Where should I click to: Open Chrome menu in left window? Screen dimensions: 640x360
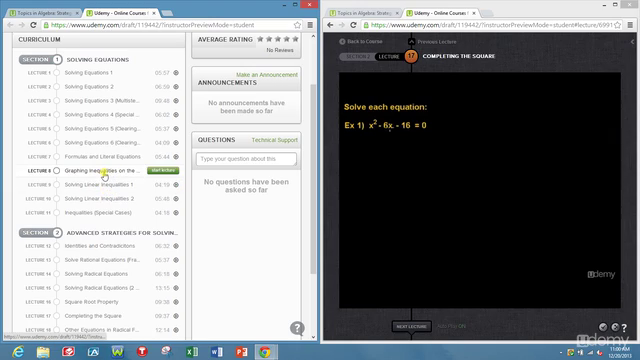(x=310, y=25)
